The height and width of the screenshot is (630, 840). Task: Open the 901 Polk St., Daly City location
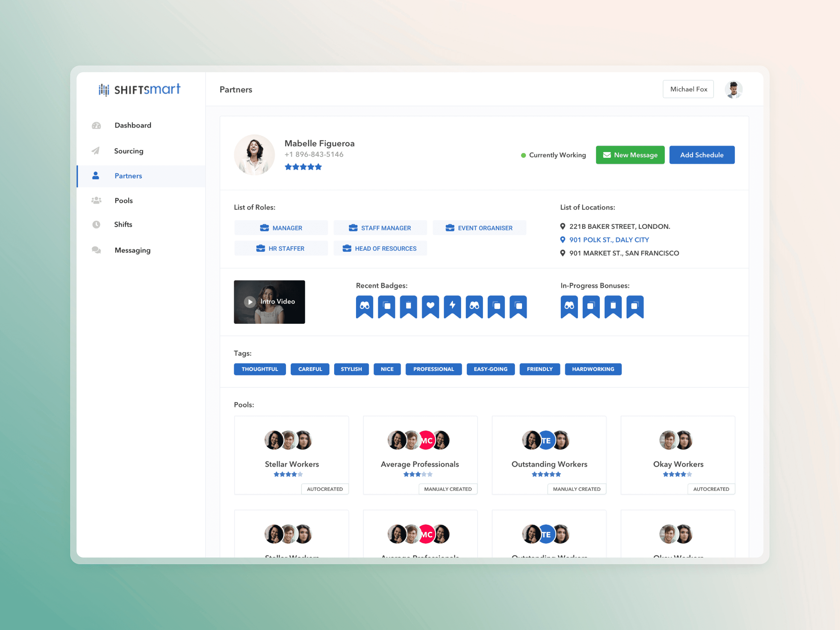click(609, 240)
